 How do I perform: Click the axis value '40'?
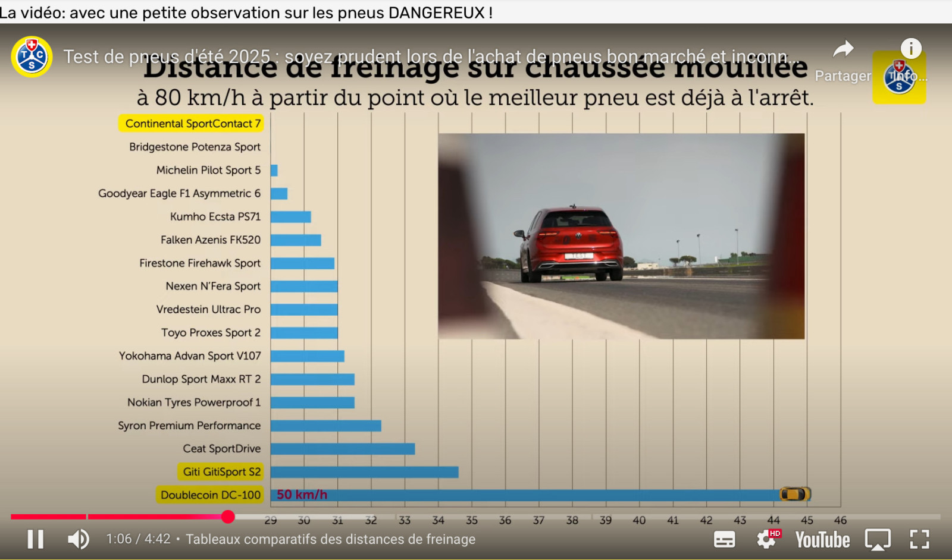tap(639, 520)
